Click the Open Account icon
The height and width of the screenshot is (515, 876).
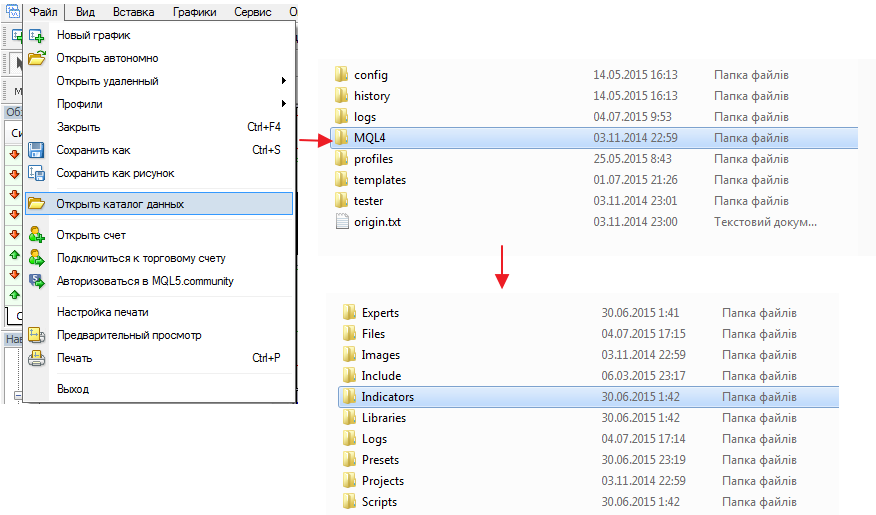tap(37, 235)
